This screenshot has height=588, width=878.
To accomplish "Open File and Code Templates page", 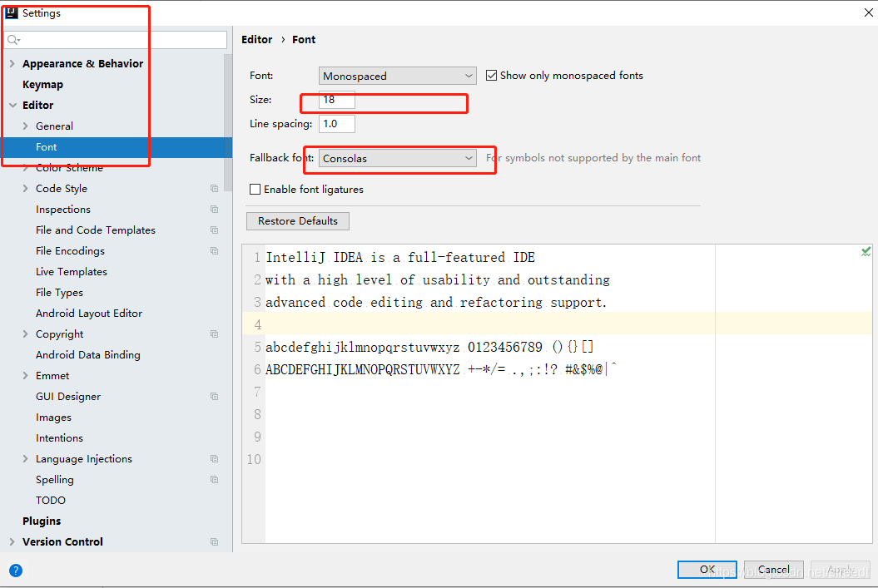I will click(95, 230).
